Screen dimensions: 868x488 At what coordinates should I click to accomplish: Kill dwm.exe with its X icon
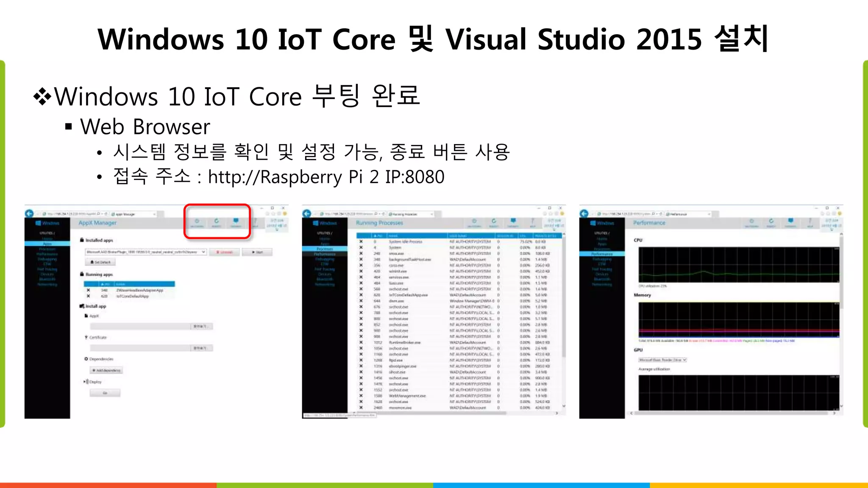(x=361, y=301)
